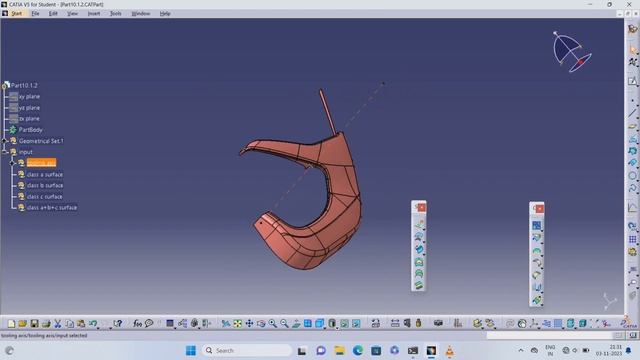Open the view mode cube dropdown arrow
This screenshot has width=640, height=360.
pos(325,327)
